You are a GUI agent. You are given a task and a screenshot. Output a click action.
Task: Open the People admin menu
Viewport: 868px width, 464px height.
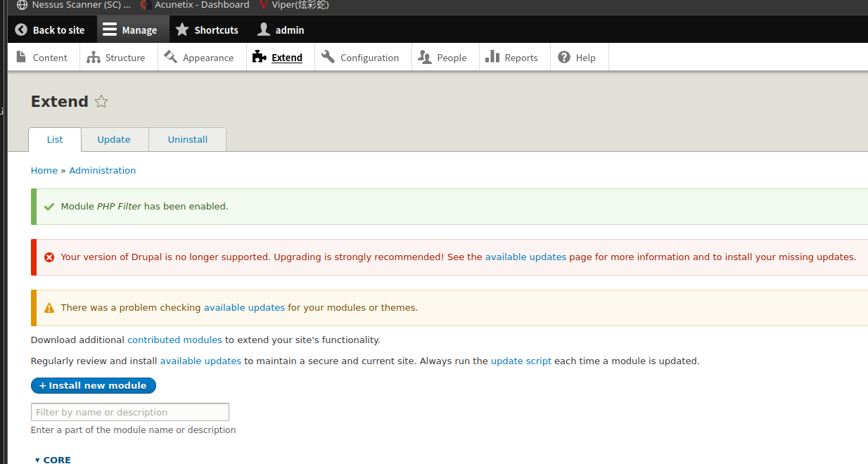pos(452,58)
